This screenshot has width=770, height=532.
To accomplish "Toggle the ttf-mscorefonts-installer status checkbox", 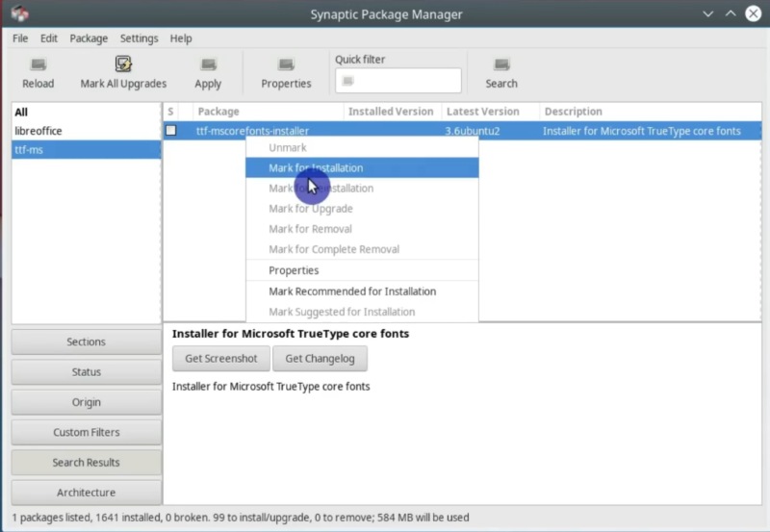I will pos(171,131).
